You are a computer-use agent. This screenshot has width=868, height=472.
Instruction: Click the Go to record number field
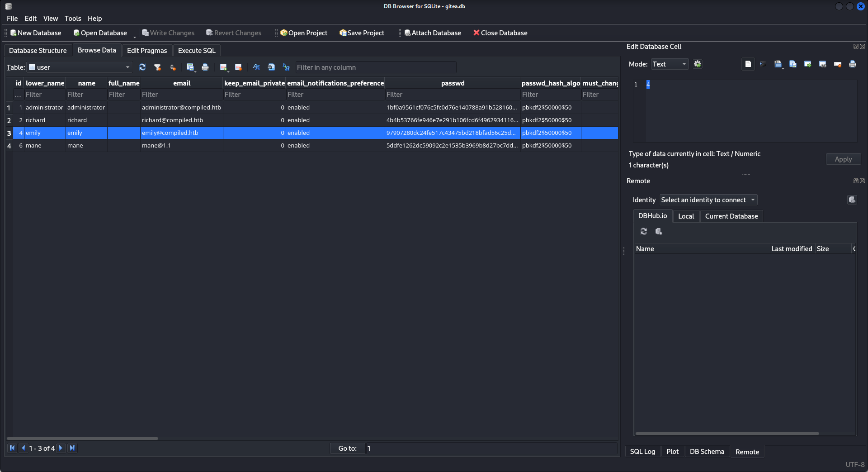(x=491, y=448)
